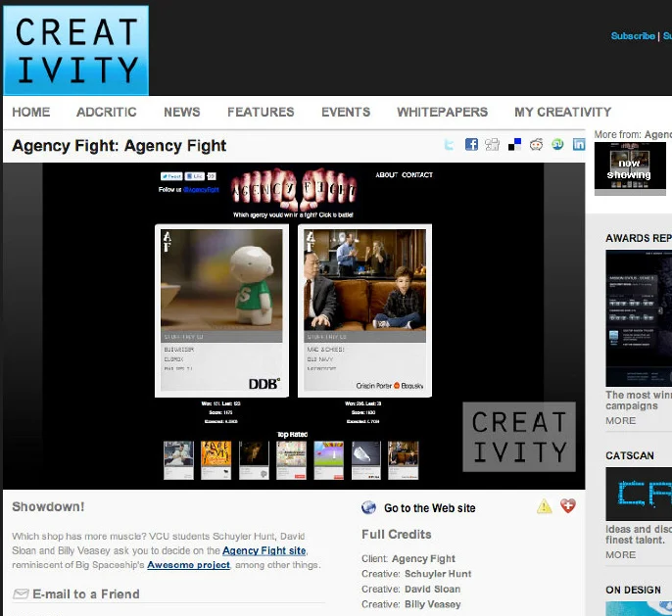This screenshot has width=672, height=616.
Task: Share via the Digg icon
Action: [493, 145]
